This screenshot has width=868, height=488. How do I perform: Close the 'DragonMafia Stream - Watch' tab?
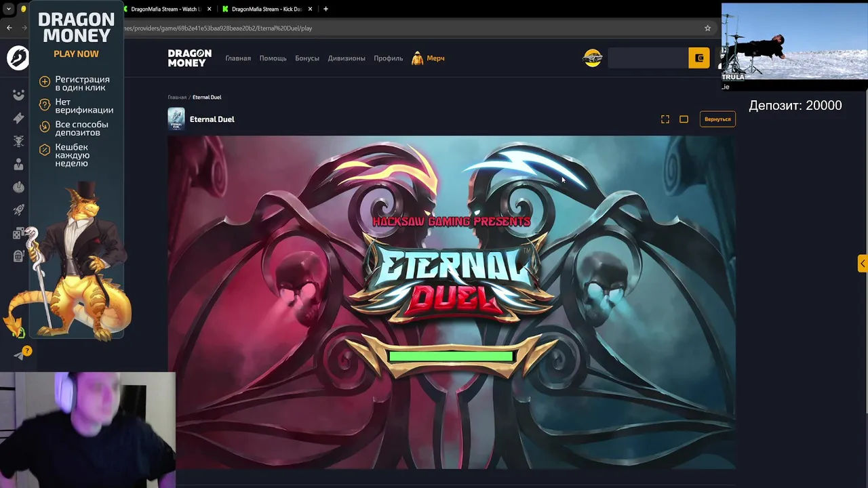[208, 9]
